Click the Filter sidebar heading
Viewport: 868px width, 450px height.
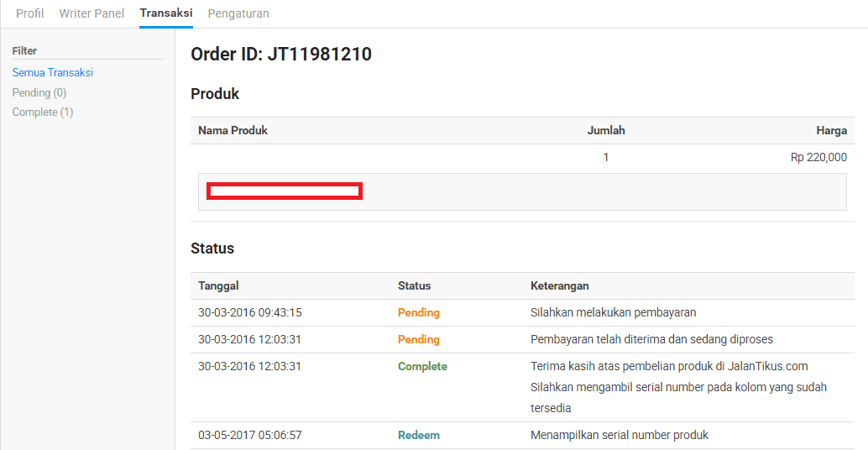point(24,51)
